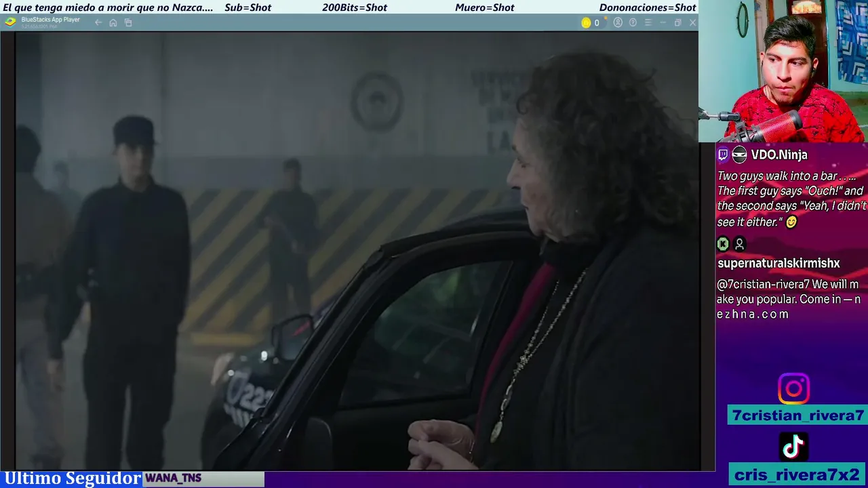Open BlueStacks account profile icon

pos(618,22)
